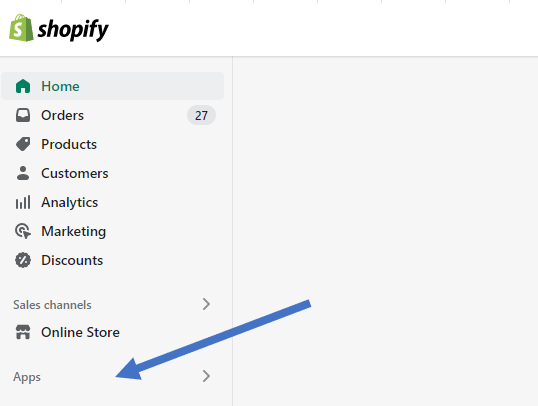Click the Shopify bag logo icon
This screenshot has width=538, height=406.
(x=21, y=28)
